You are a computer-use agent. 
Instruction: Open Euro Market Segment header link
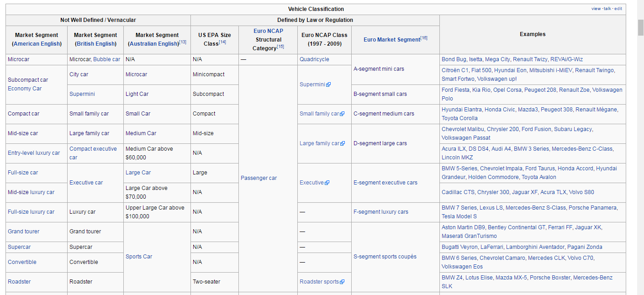392,40
